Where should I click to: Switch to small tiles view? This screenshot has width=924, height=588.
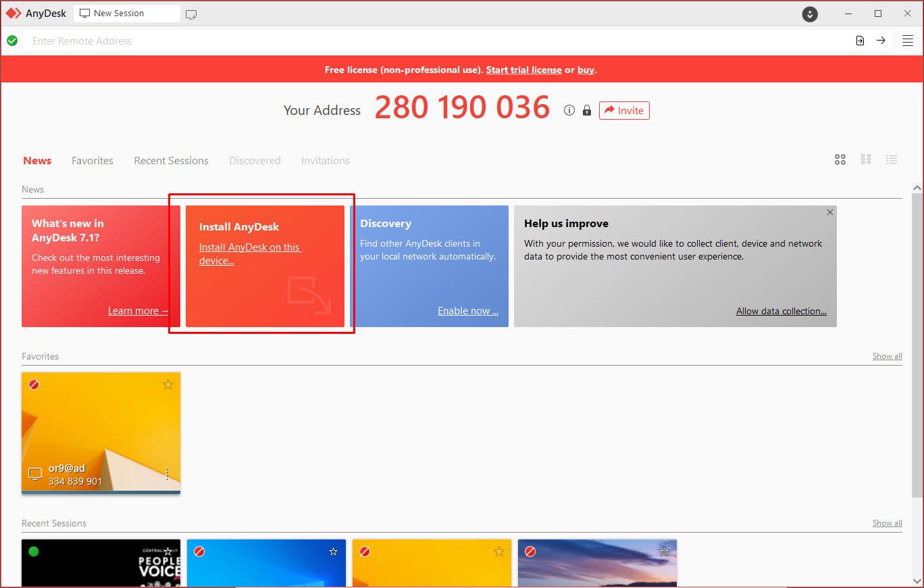click(866, 160)
